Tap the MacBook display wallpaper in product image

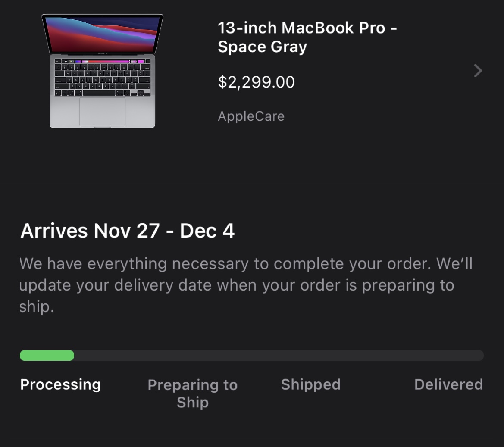102,34
